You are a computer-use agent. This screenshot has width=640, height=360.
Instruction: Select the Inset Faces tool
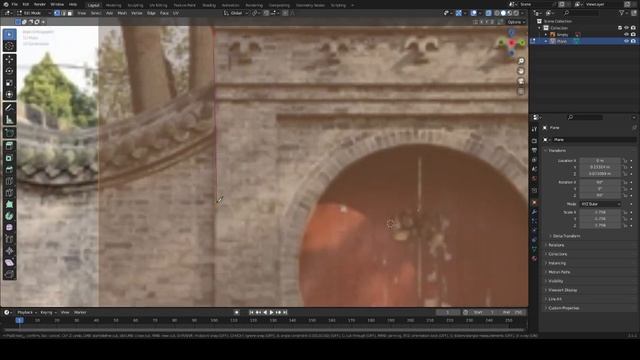(9, 158)
